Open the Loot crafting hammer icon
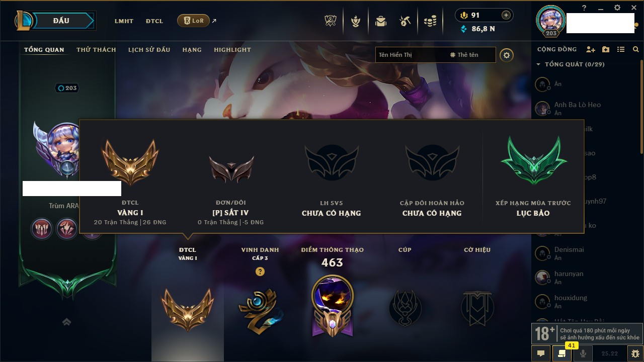The image size is (644, 362). (x=405, y=21)
